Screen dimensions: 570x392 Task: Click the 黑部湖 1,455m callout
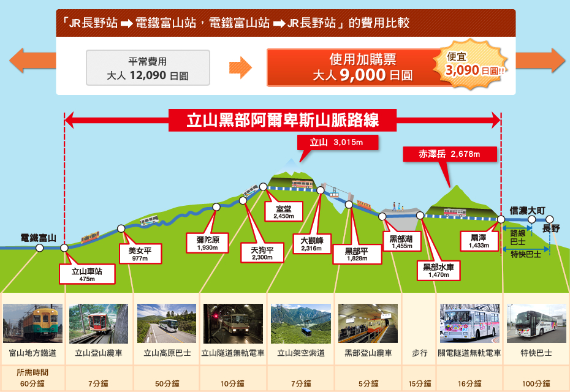click(401, 241)
